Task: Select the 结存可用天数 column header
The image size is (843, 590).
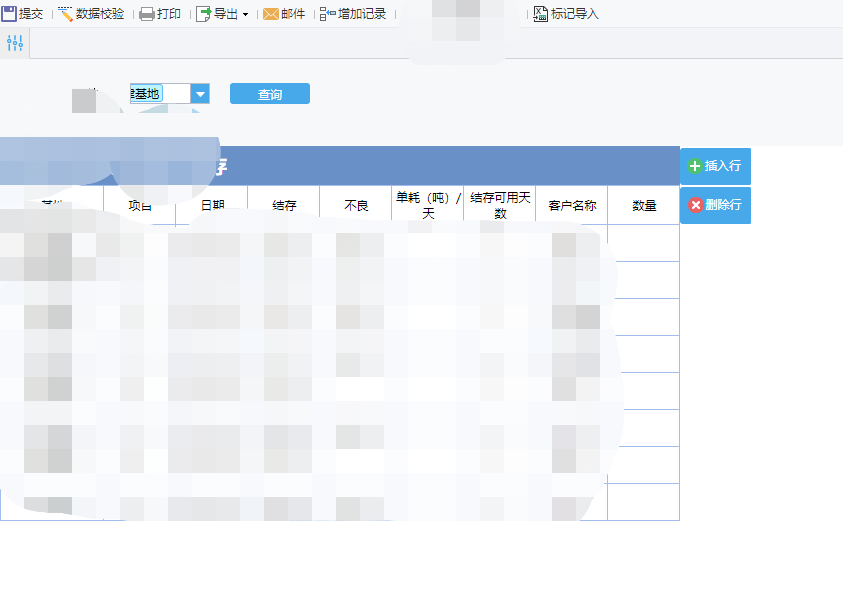Action: (x=500, y=205)
